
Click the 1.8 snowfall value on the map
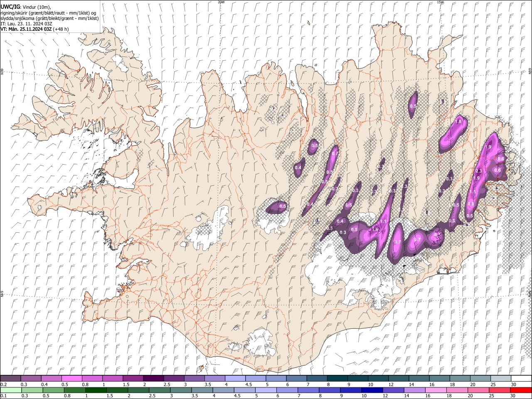coord(458,121)
